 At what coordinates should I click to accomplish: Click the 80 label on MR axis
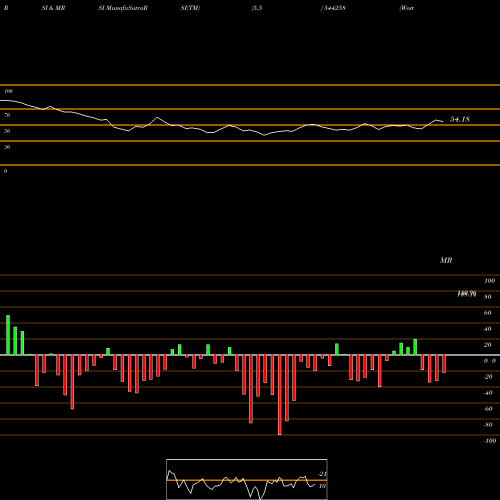[488, 297]
